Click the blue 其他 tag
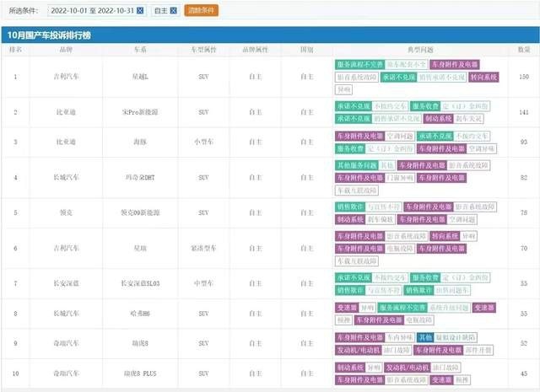Viewport: 540px width, 392px height. (x=425, y=337)
